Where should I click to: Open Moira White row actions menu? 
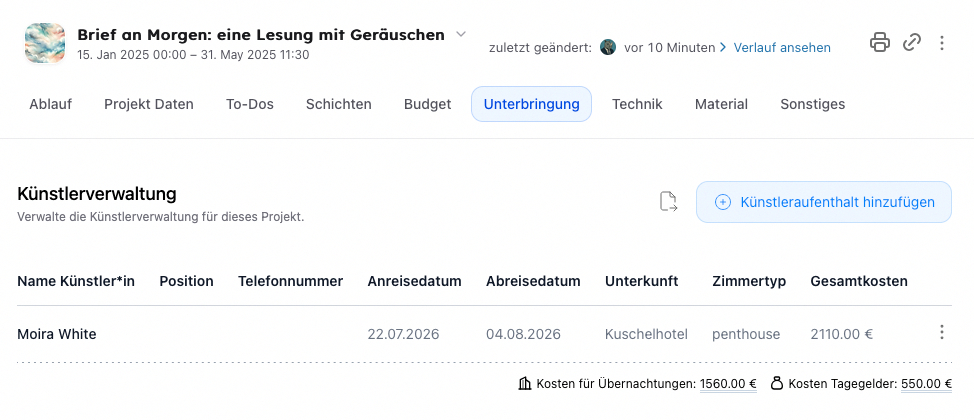click(941, 333)
